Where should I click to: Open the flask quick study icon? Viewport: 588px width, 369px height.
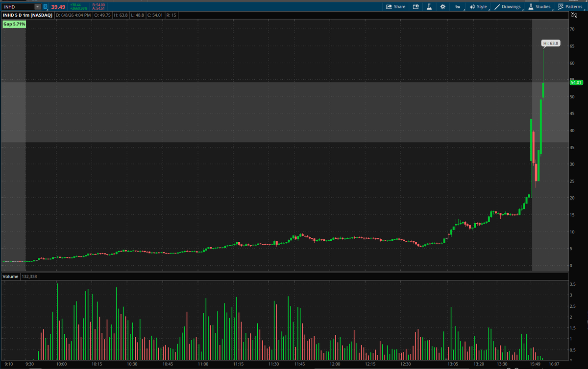pos(429,7)
